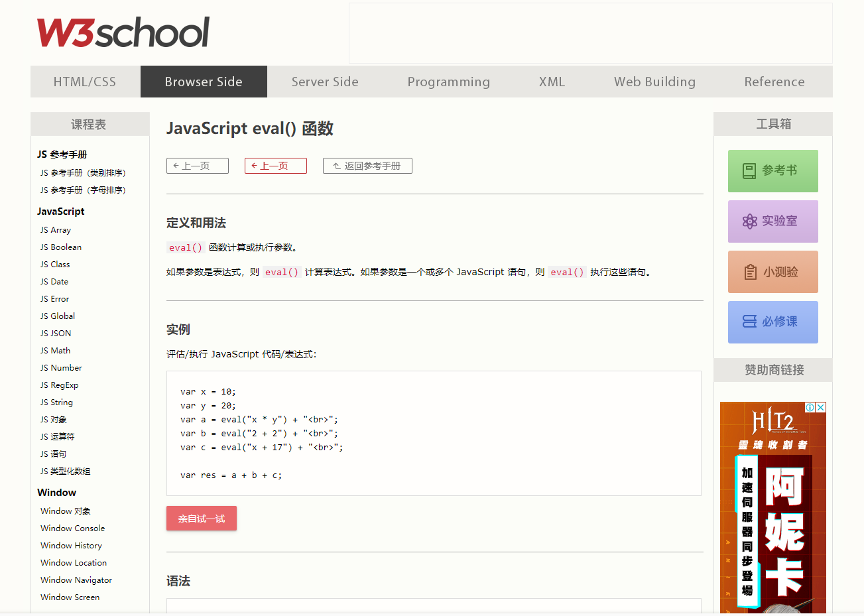Click the W3school logo
Image resolution: width=864 pixels, height=616 pixels.
(123, 32)
